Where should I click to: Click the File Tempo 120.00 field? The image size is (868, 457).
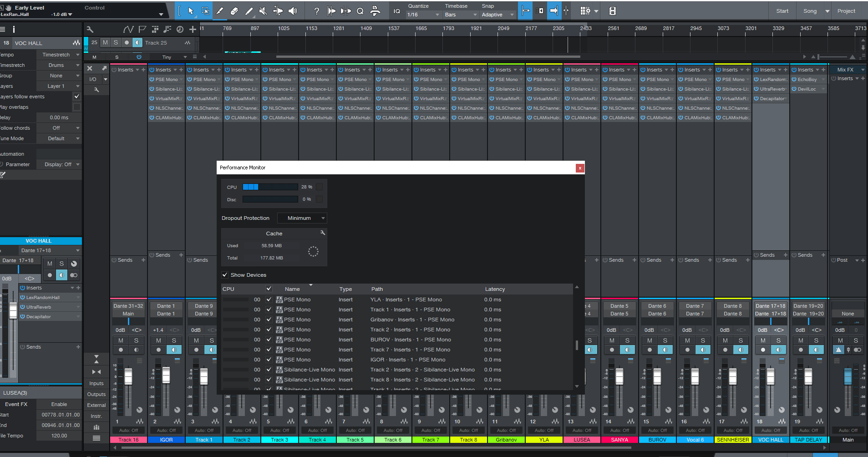coord(59,436)
